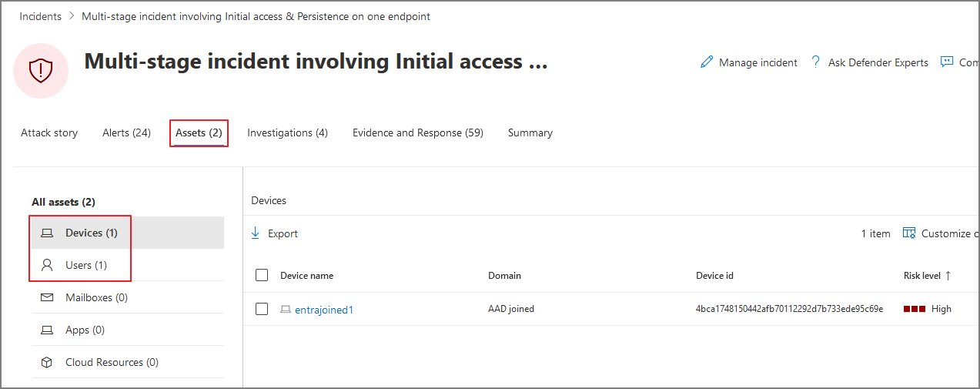This screenshot has width=980, height=389.
Task: Sort by the Device name column header
Action: coord(307,275)
